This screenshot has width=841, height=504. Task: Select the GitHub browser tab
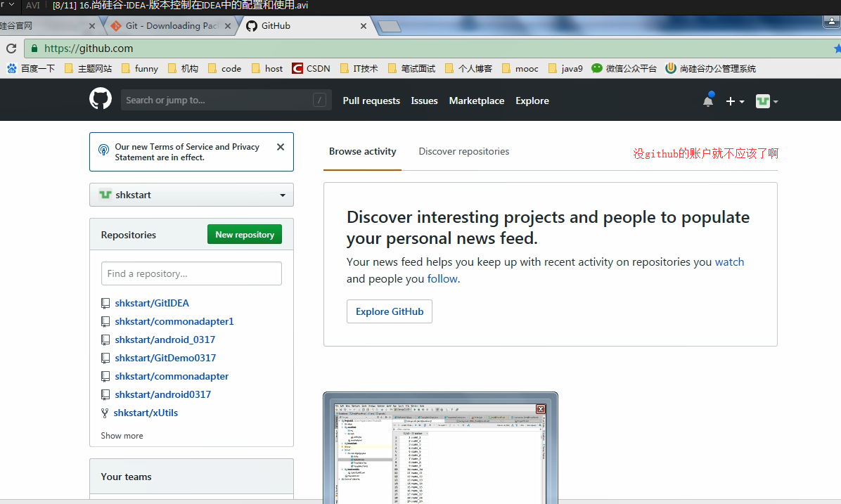306,26
